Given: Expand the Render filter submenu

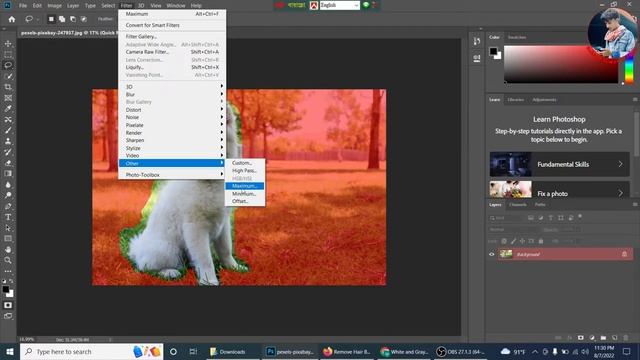Looking at the screenshot, I should tap(172, 133).
